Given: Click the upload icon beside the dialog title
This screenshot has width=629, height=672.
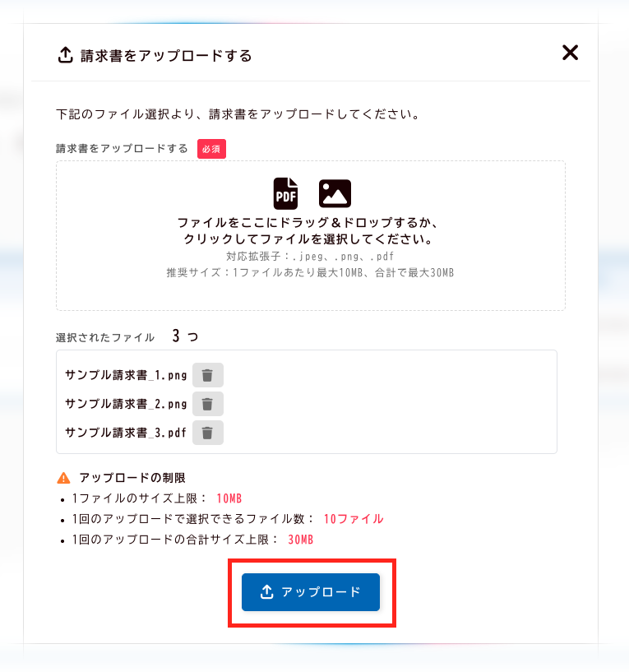Looking at the screenshot, I should [66, 56].
